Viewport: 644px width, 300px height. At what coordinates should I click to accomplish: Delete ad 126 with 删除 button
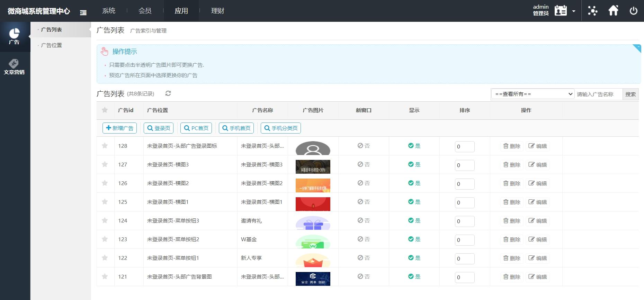pyautogui.click(x=512, y=183)
